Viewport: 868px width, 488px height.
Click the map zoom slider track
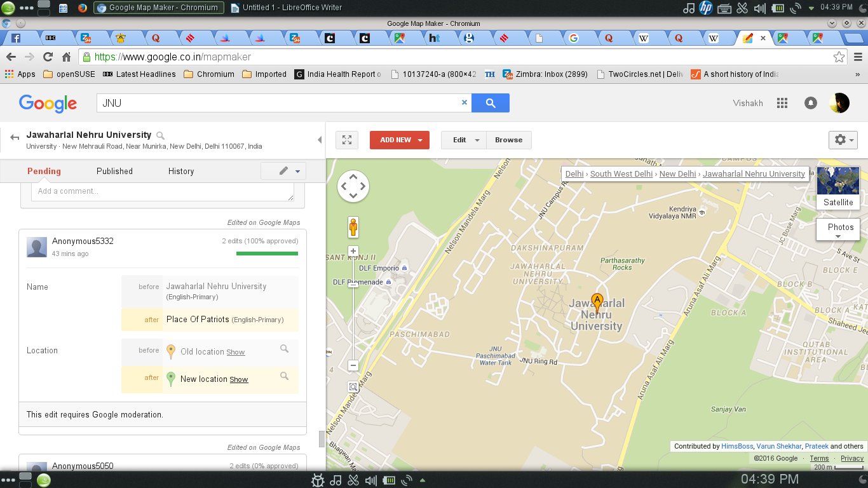point(353,308)
